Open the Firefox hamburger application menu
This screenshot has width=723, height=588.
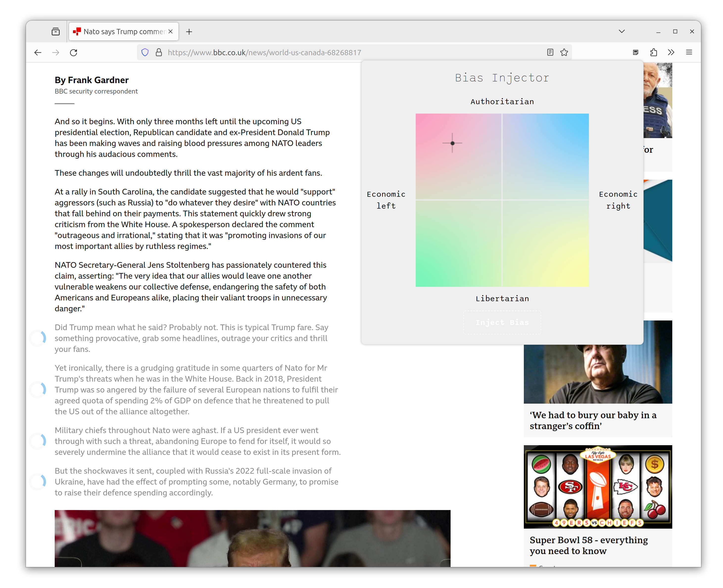(689, 52)
